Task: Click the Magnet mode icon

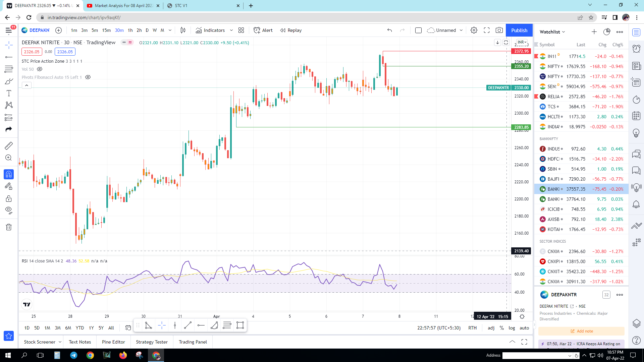Action: [9, 174]
